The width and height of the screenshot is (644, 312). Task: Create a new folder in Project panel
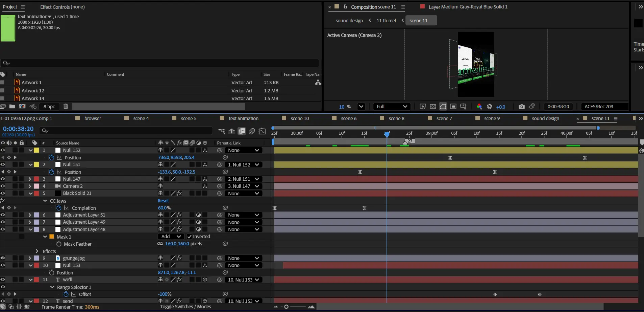pos(12,106)
